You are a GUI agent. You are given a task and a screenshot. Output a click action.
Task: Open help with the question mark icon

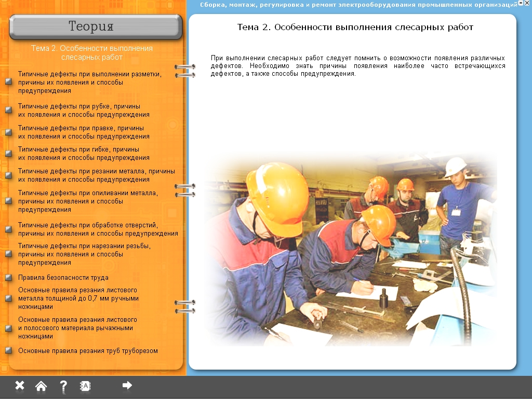63,386
